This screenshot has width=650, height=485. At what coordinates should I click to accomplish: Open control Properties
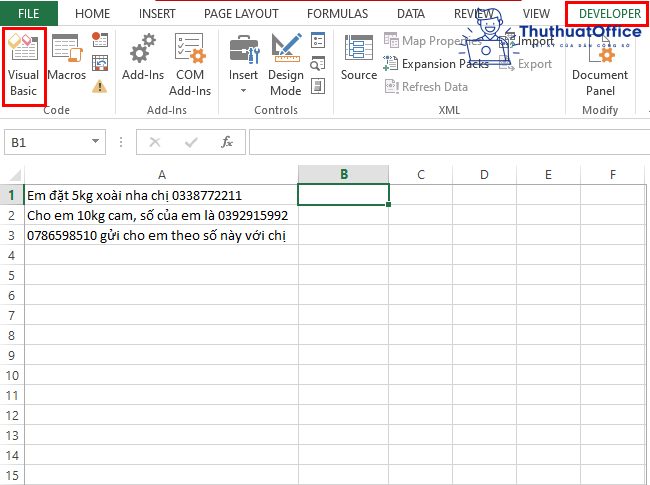pyautogui.click(x=318, y=40)
